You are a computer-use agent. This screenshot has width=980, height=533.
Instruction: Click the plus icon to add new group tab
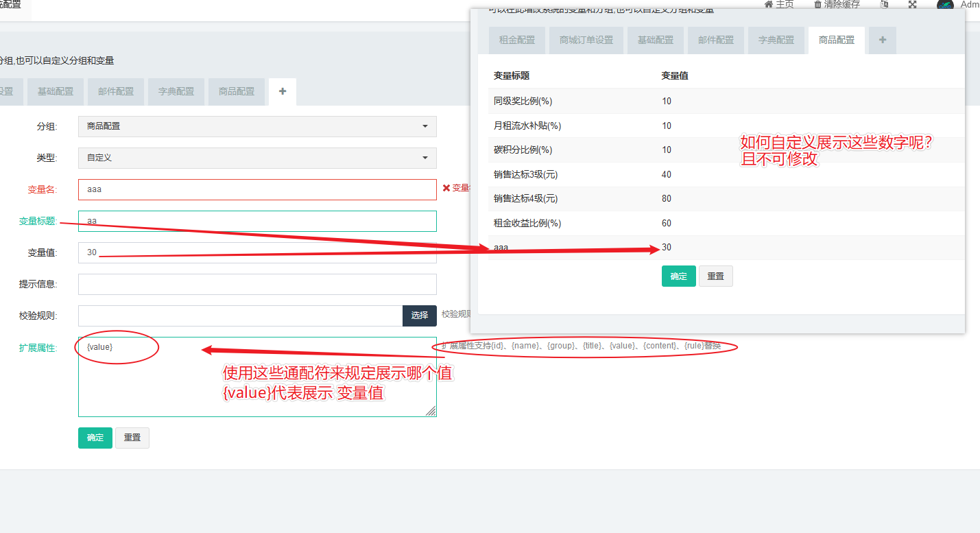coord(282,91)
